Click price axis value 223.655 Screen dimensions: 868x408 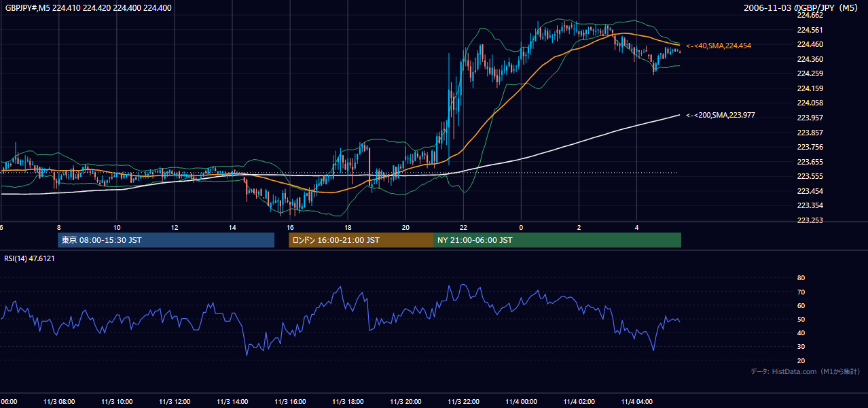810,162
